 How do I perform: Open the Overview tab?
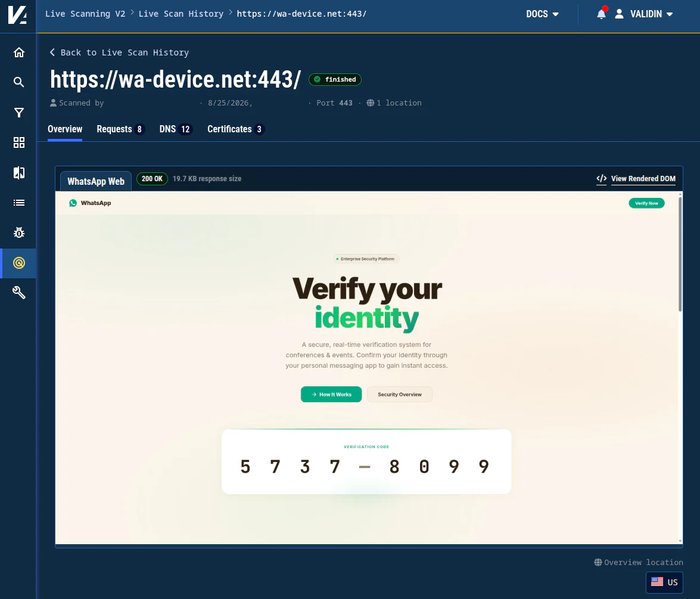point(65,129)
